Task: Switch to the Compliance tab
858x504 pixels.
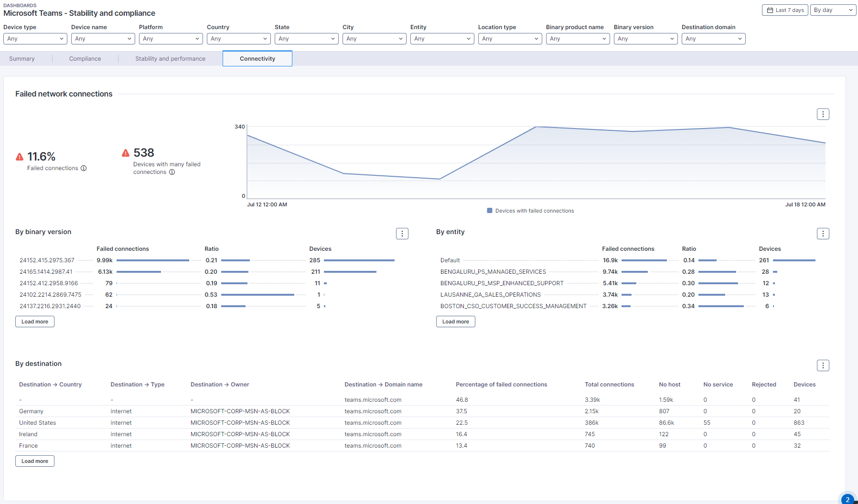Action: (x=85, y=59)
